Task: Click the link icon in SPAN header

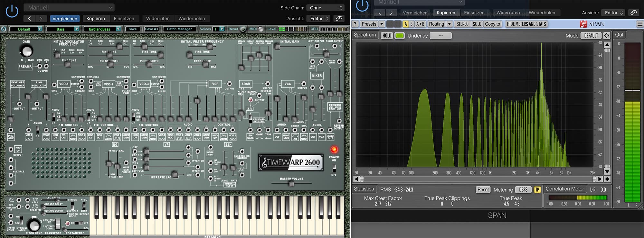Action: coord(633,13)
